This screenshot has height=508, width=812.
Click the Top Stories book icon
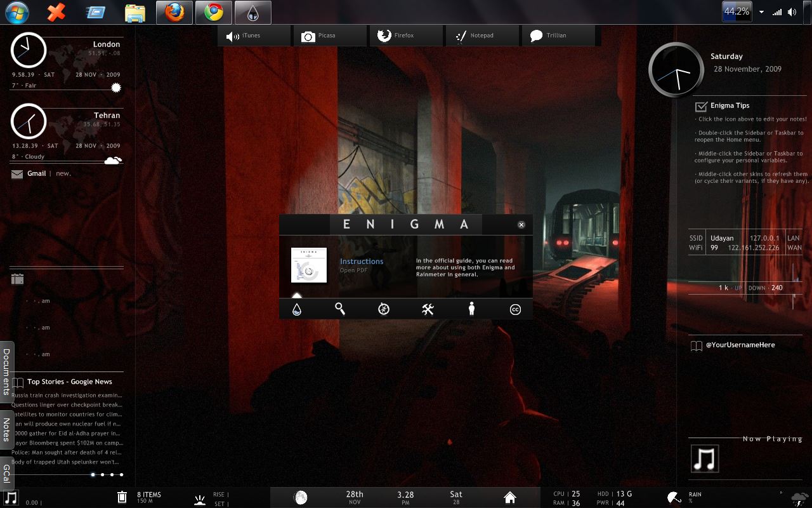pos(18,382)
